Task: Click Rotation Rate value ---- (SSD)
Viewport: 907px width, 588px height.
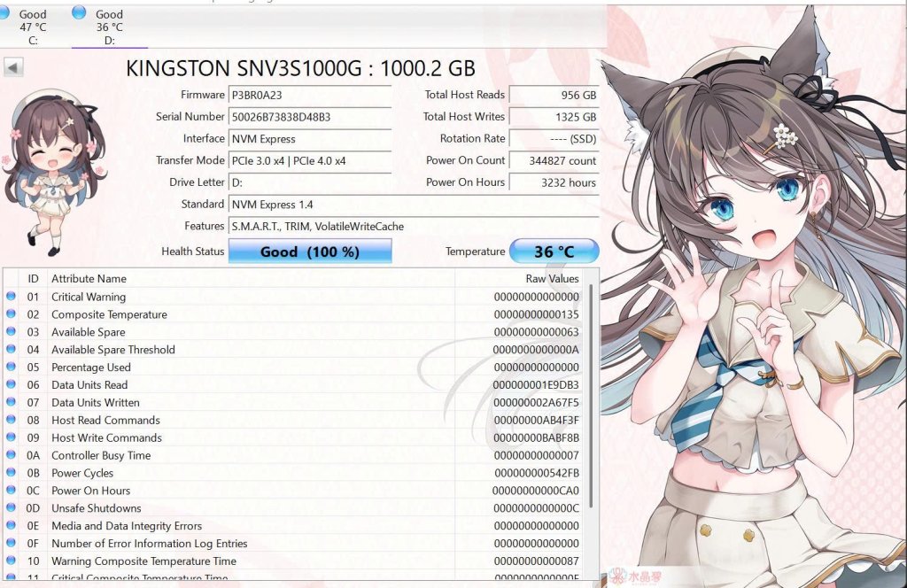Action: 554,139
